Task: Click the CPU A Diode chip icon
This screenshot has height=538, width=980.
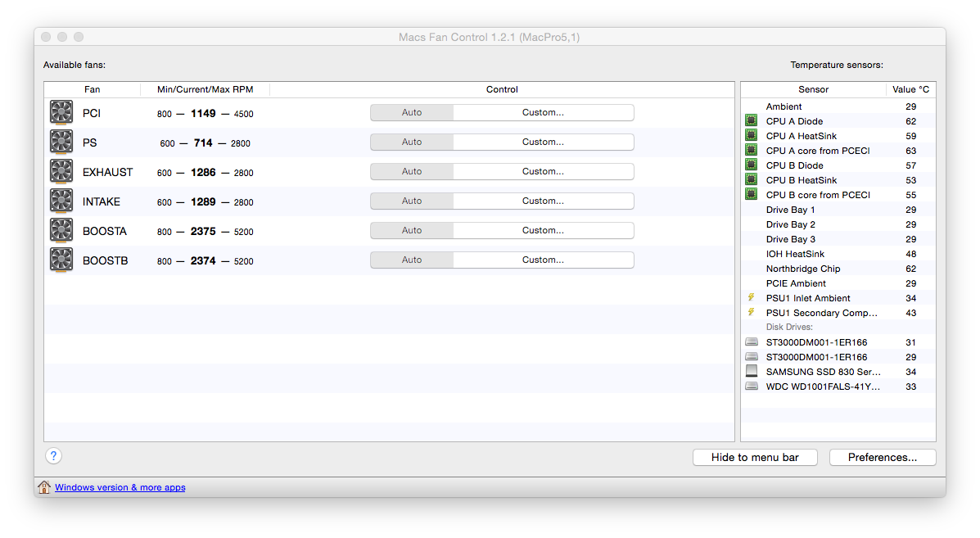Action: (752, 120)
